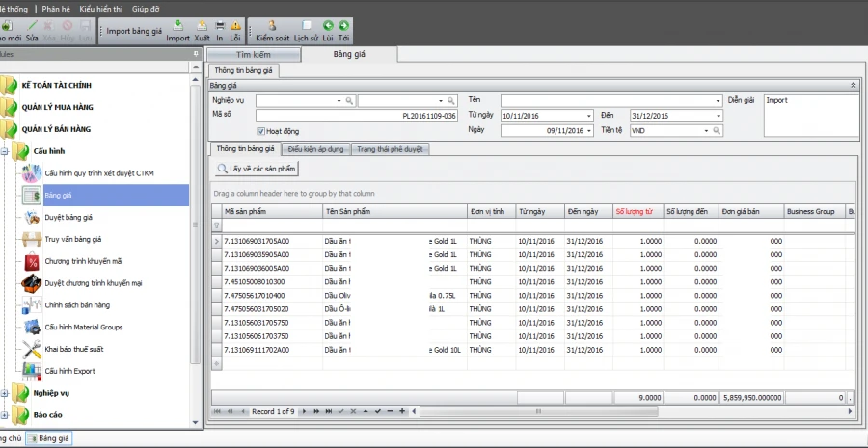Open the Từ ngày date dropdown
The width and height of the screenshot is (868, 448).
[589, 117]
